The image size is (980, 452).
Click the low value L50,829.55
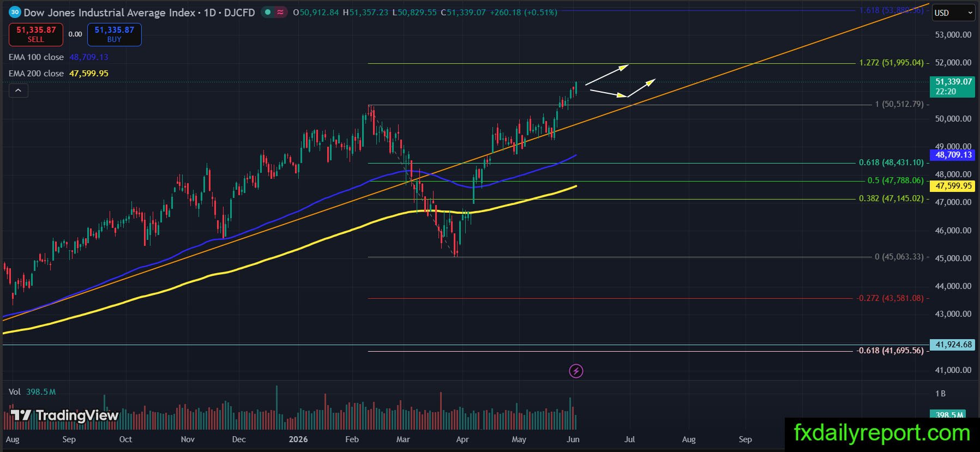[x=414, y=12]
